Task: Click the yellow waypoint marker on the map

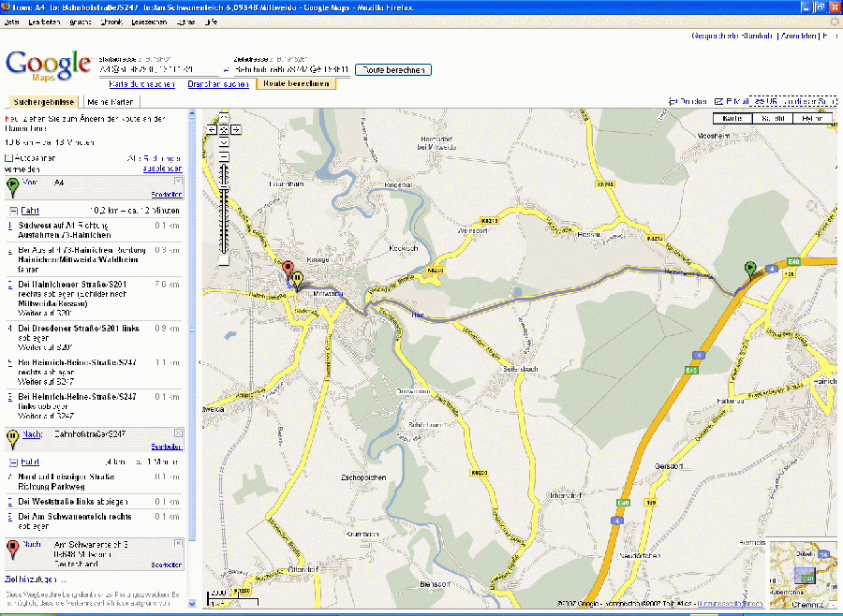Action: tap(297, 280)
